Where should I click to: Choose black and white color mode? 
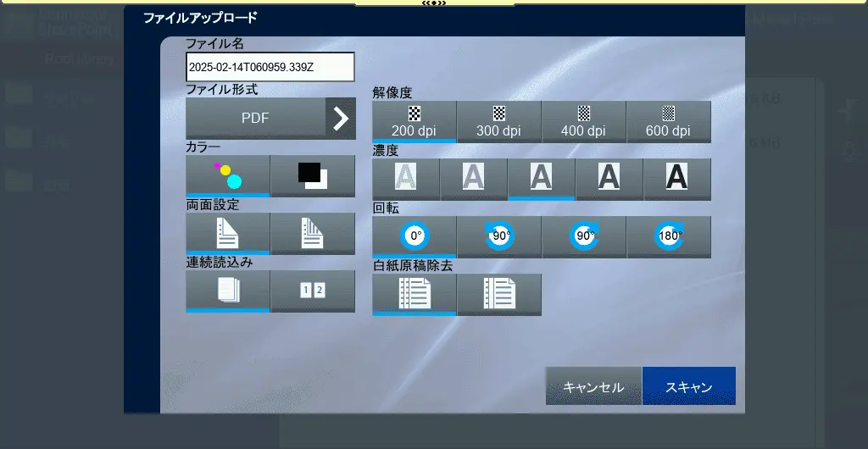click(x=313, y=175)
